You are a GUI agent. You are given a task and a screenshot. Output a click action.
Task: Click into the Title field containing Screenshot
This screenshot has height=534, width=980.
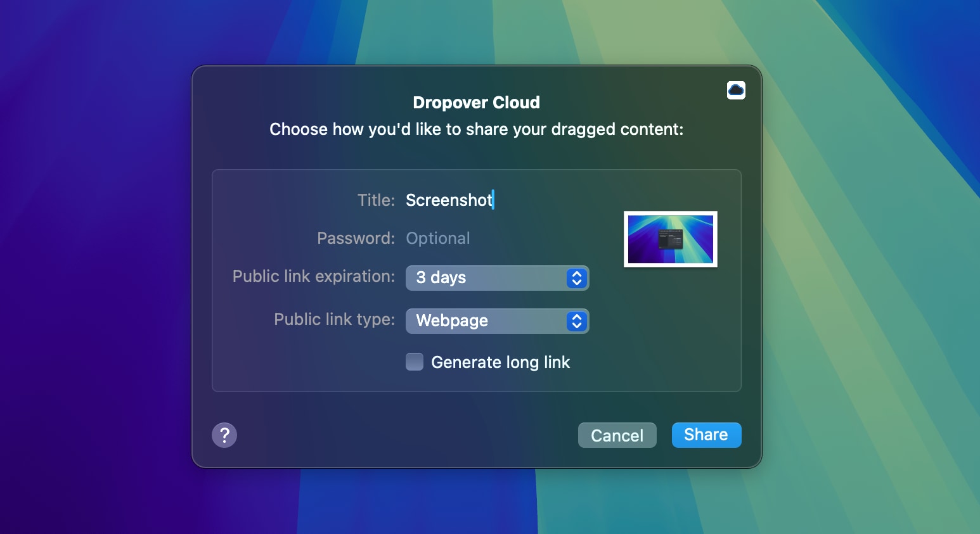coord(498,200)
